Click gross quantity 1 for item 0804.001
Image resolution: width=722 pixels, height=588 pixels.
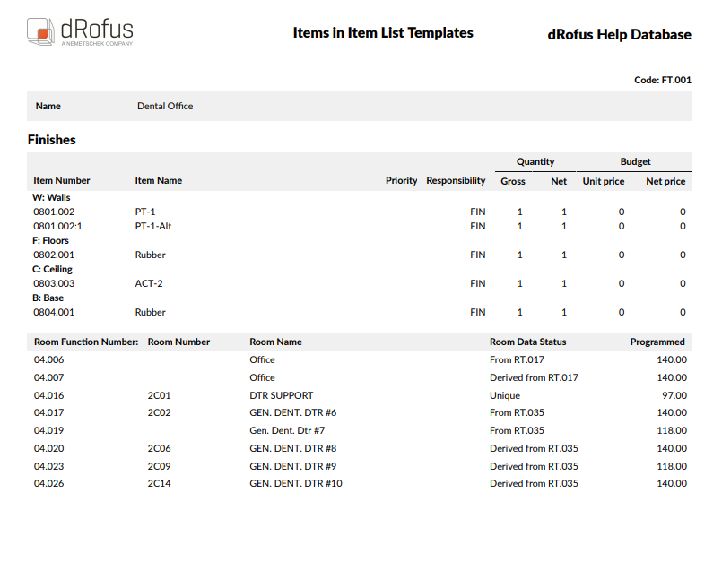(519, 312)
